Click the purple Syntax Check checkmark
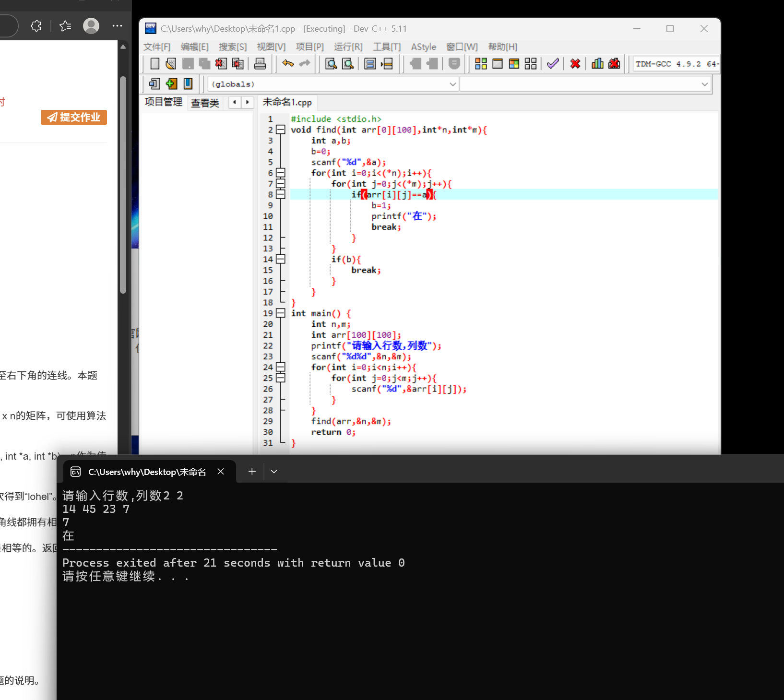 pyautogui.click(x=553, y=64)
